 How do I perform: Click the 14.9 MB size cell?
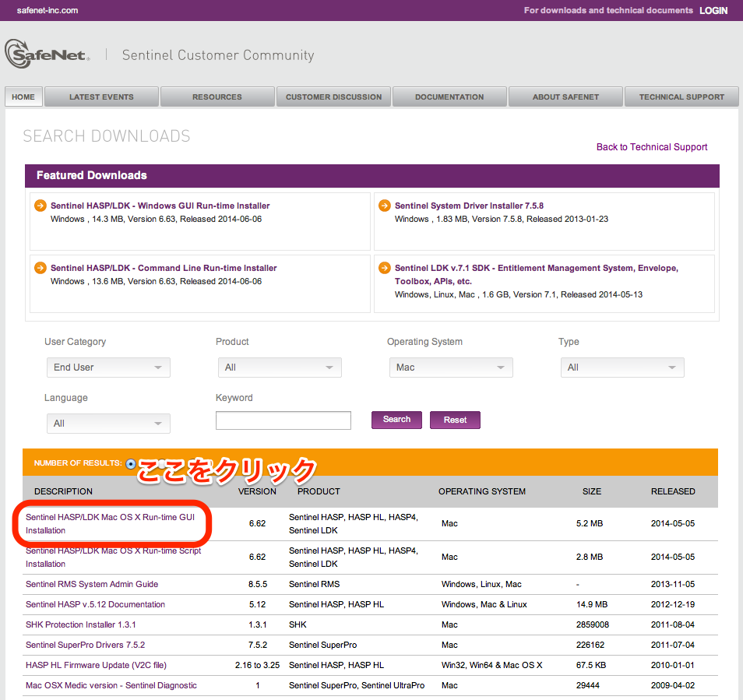click(592, 604)
